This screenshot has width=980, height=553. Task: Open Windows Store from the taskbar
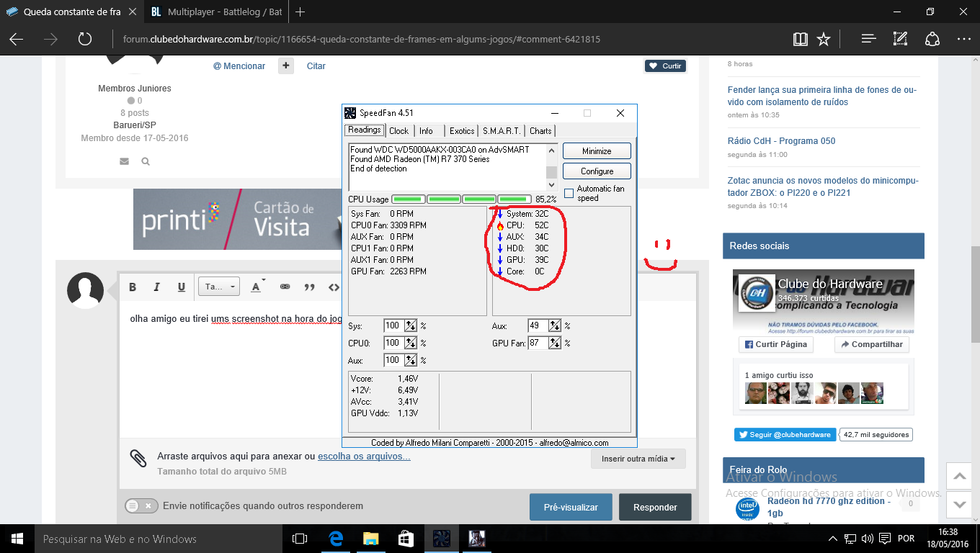406,539
